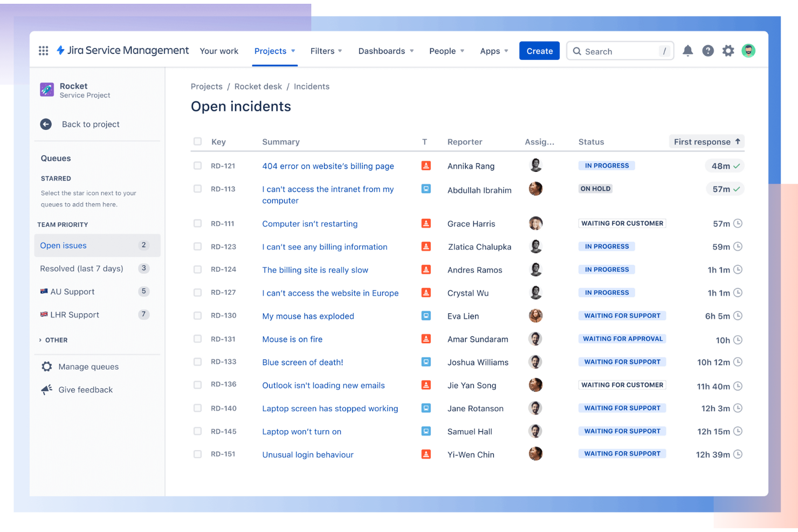Tick the checkbox next to RD-130
The height and width of the screenshot is (532, 798).
197,315
